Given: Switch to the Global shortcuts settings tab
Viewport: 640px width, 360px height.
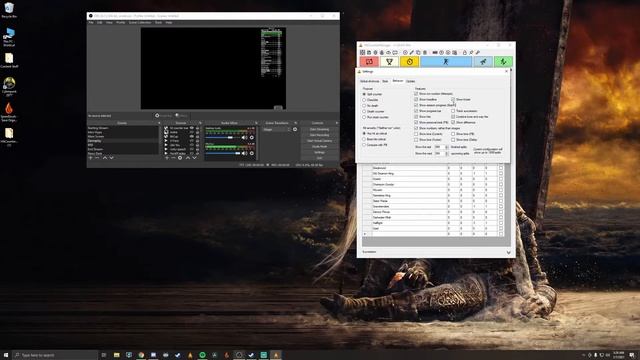Looking at the screenshot, I should pos(369,81).
